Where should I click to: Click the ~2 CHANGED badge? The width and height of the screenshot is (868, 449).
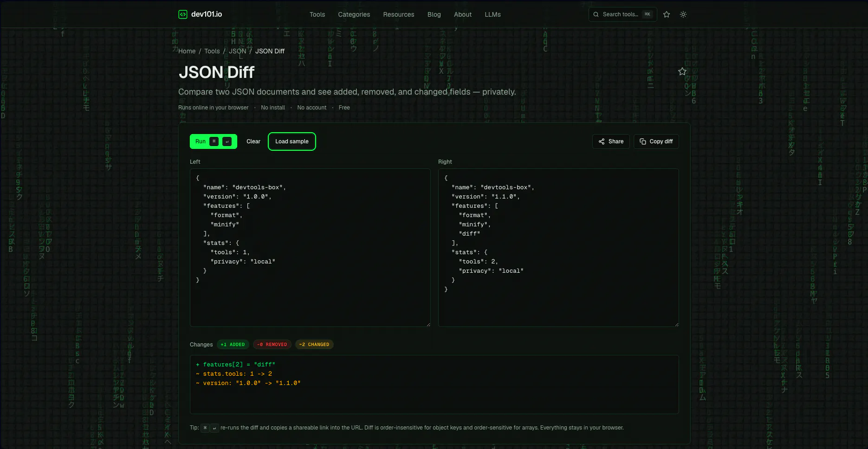tap(314, 345)
